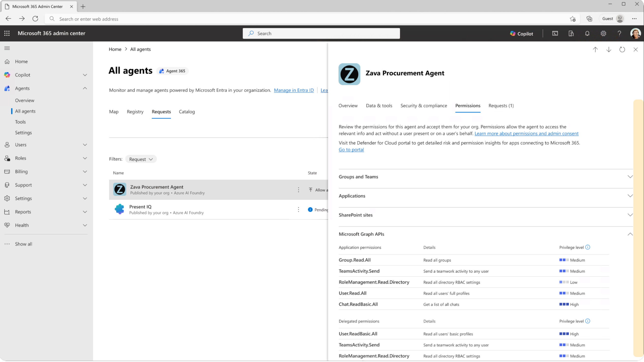Image resolution: width=644 pixels, height=362 pixels.
Task: Collapse the navigation menu hamburger icon
Action: click(7, 48)
